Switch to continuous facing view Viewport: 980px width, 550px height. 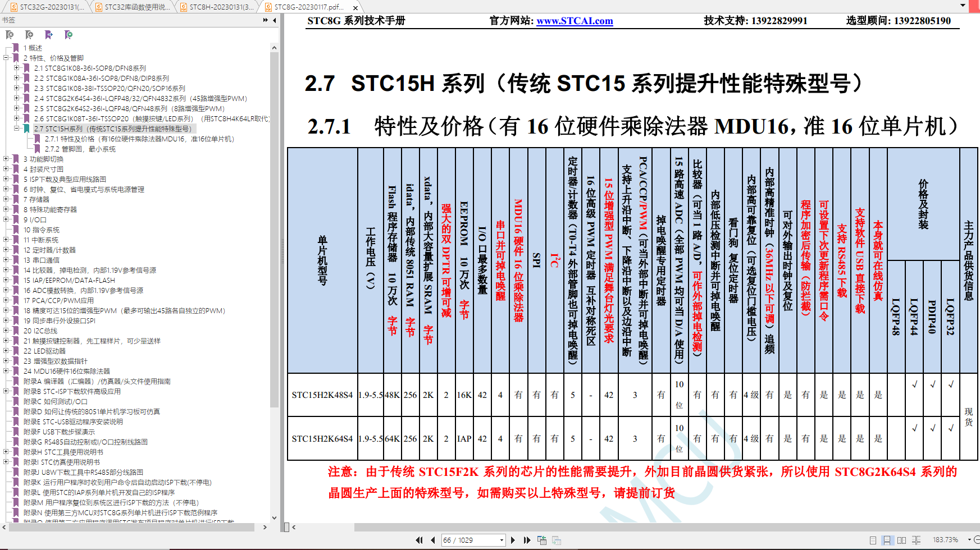[916, 540]
